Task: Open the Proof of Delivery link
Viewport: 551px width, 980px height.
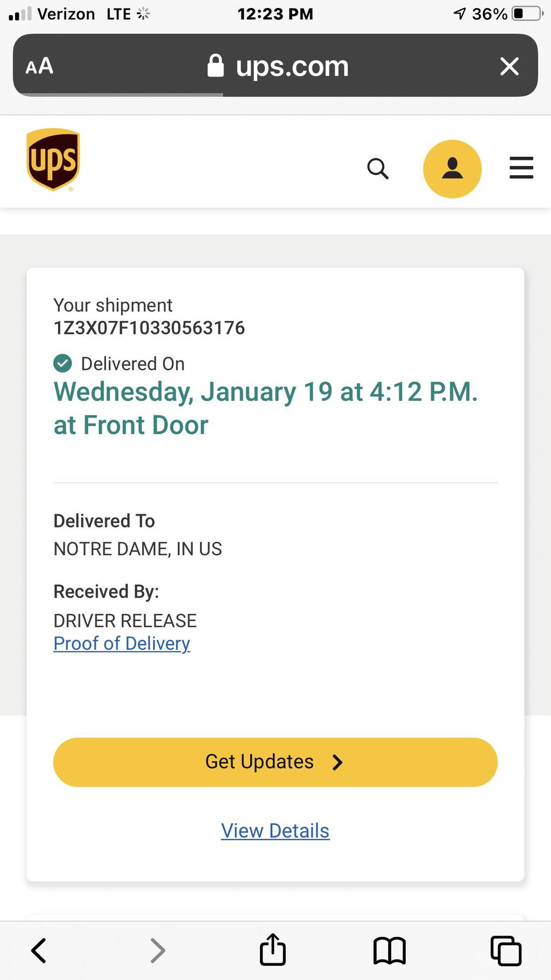Action: click(122, 643)
